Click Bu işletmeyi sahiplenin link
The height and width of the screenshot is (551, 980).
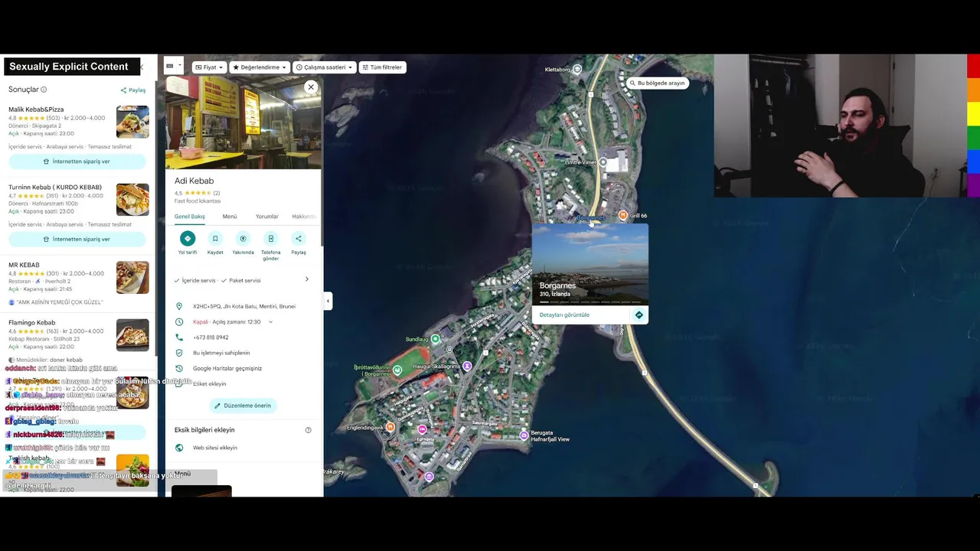click(221, 353)
